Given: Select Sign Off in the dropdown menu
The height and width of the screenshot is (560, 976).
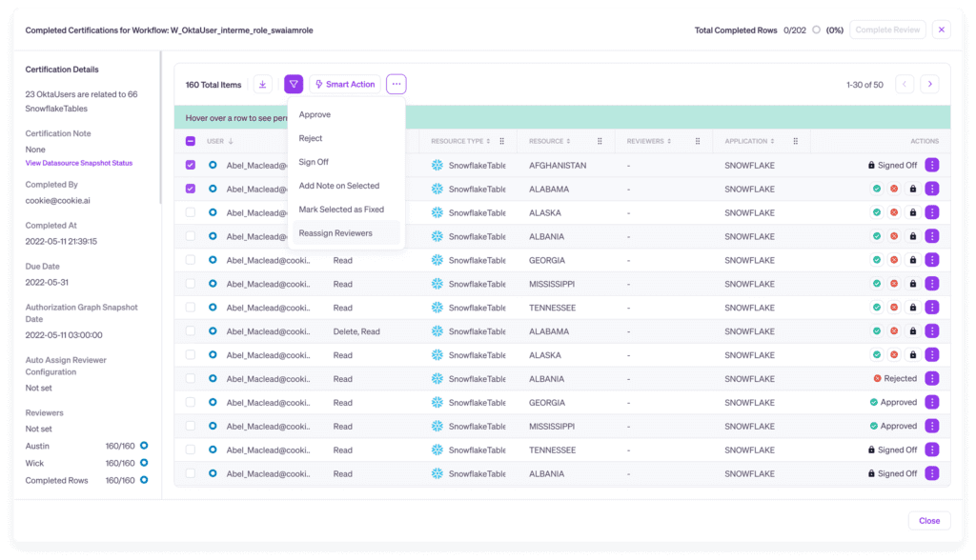Looking at the screenshot, I should click(x=346, y=162).
